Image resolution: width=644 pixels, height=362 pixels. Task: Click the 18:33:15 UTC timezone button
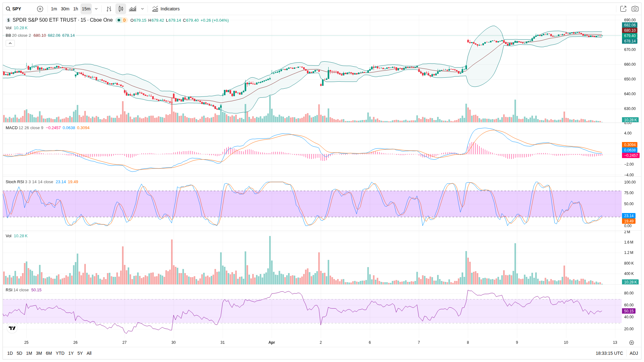609,353
